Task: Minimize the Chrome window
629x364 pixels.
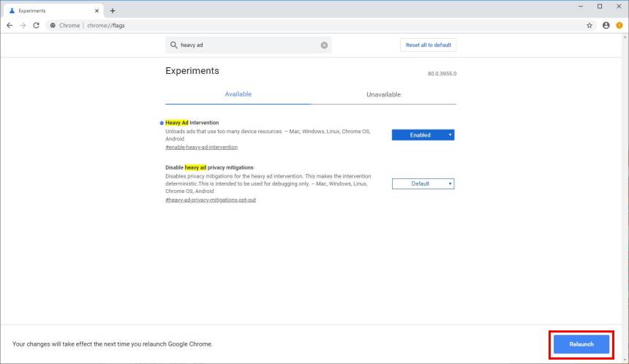Action: (x=581, y=7)
